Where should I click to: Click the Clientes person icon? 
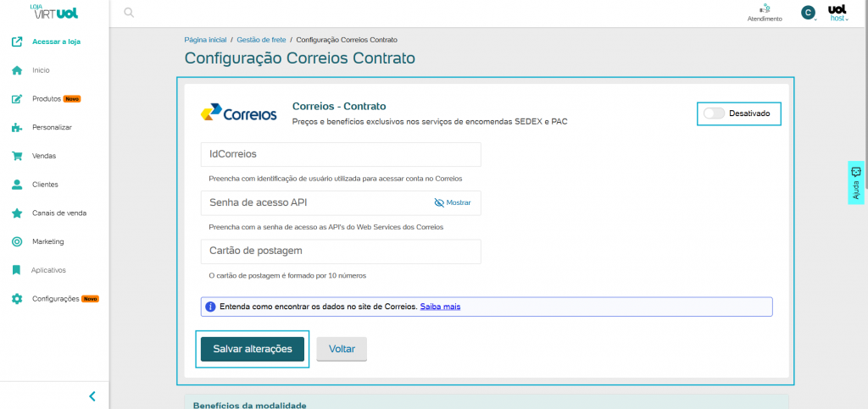click(16, 185)
